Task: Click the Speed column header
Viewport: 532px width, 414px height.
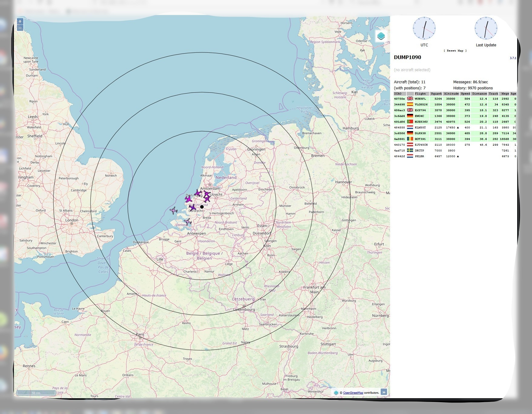Action: pyautogui.click(x=465, y=94)
